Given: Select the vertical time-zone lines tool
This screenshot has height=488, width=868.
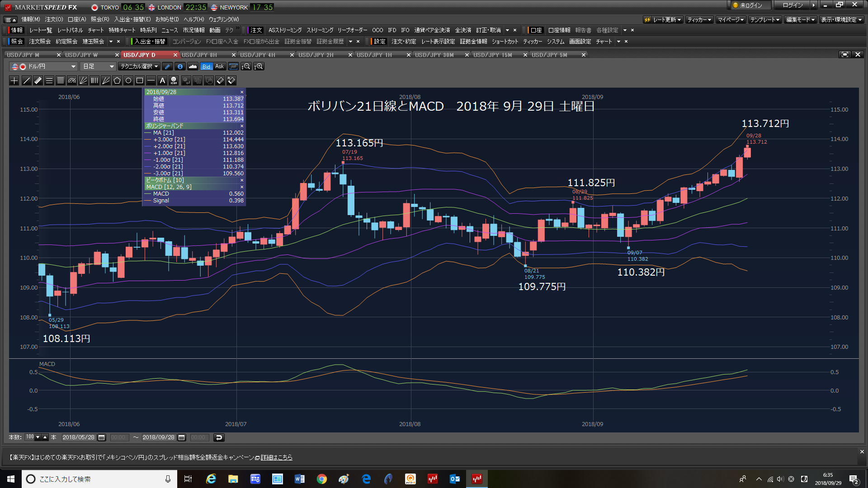Looking at the screenshot, I should click(94, 80).
